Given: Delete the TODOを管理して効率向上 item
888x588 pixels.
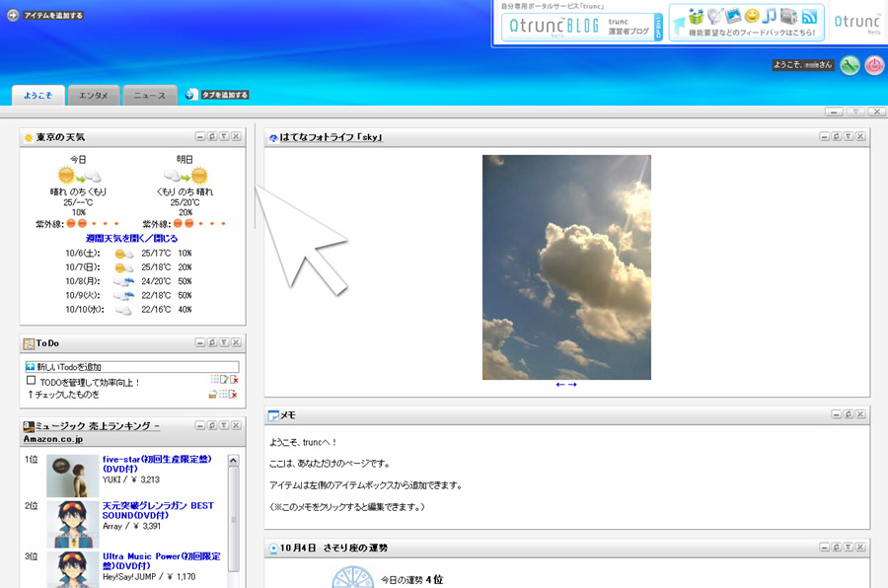Looking at the screenshot, I should (233, 380).
